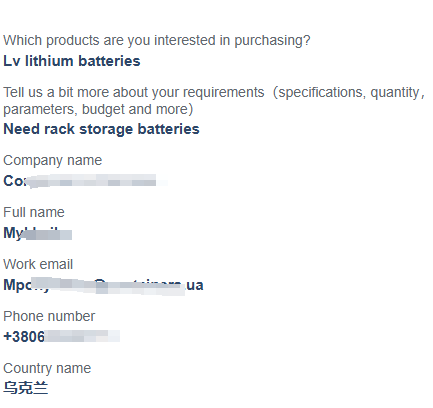The image size is (433, 408).
Task: Click 'parameters, budget and more' line
Action: pyautogui.click(x=98, y=110)
